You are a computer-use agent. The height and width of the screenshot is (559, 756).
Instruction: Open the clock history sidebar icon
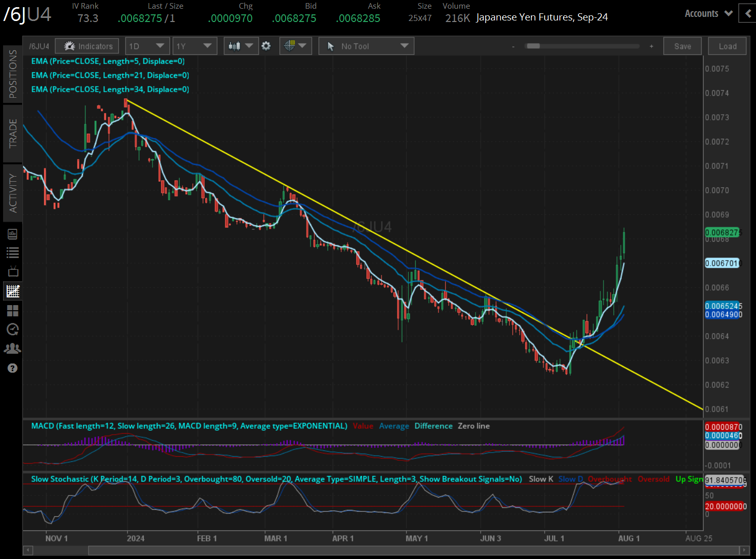(13, 329)
